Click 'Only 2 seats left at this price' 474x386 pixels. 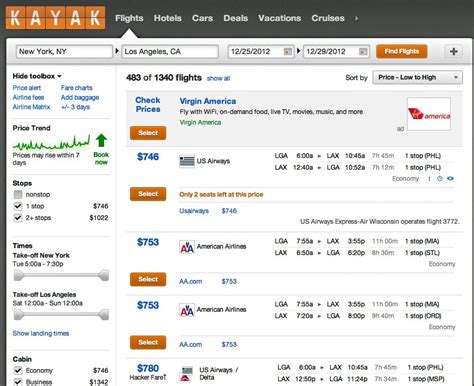pos(221,194)
